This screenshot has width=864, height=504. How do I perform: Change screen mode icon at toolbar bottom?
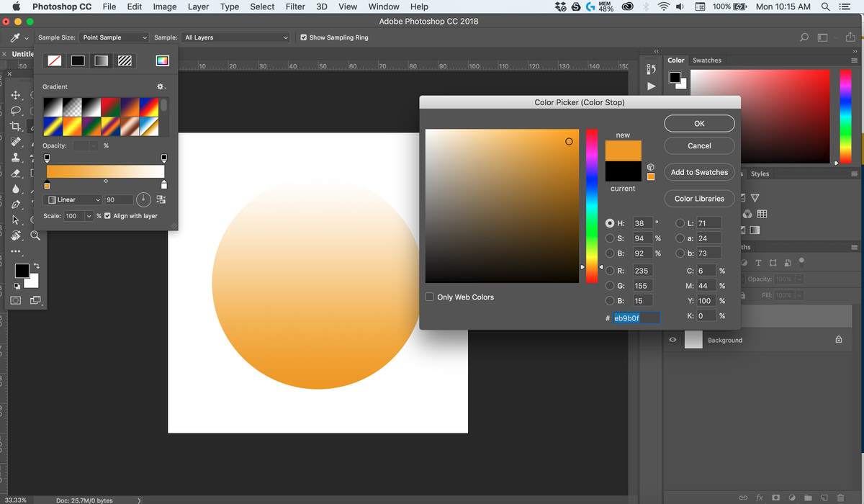pos(35,300)
